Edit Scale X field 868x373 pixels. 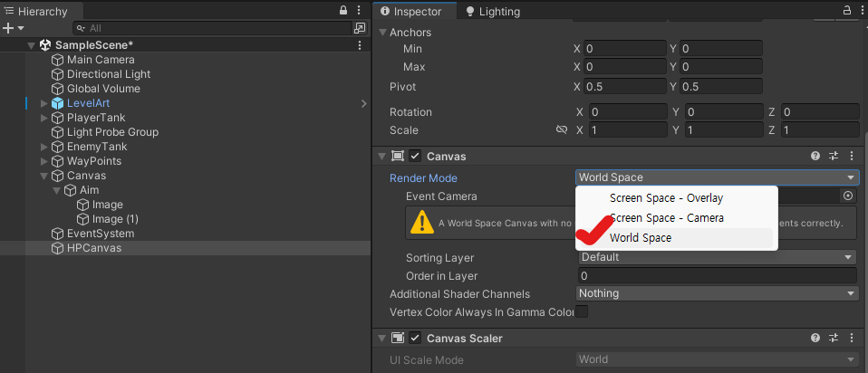coord(628,129)
